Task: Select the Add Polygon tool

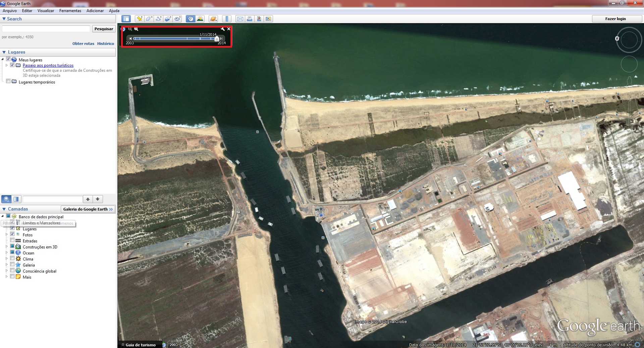Action: [149, 19]
